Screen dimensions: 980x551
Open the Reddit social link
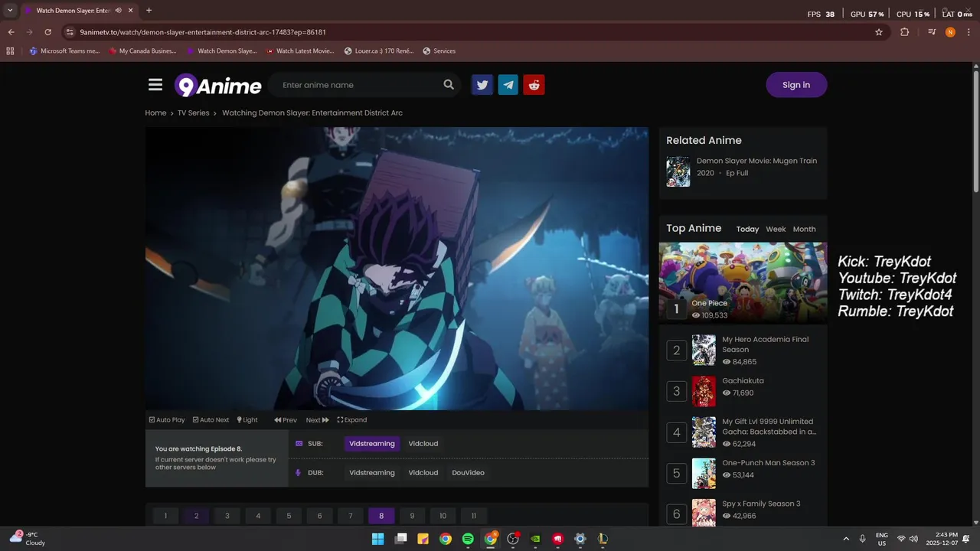click(534, 85)
